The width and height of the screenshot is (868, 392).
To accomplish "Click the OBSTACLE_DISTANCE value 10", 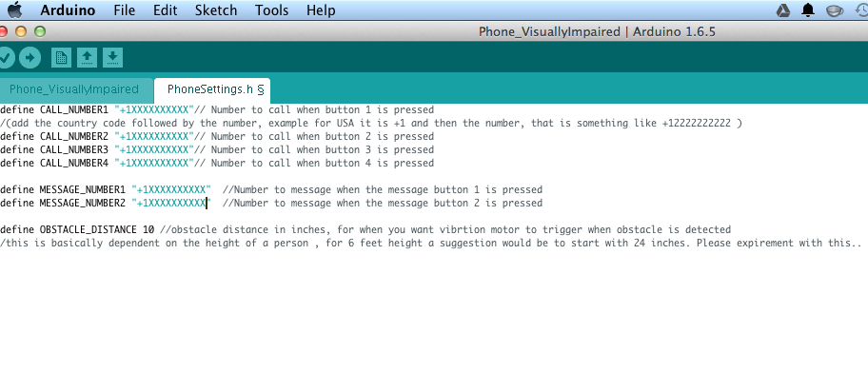I will point(148,229).
